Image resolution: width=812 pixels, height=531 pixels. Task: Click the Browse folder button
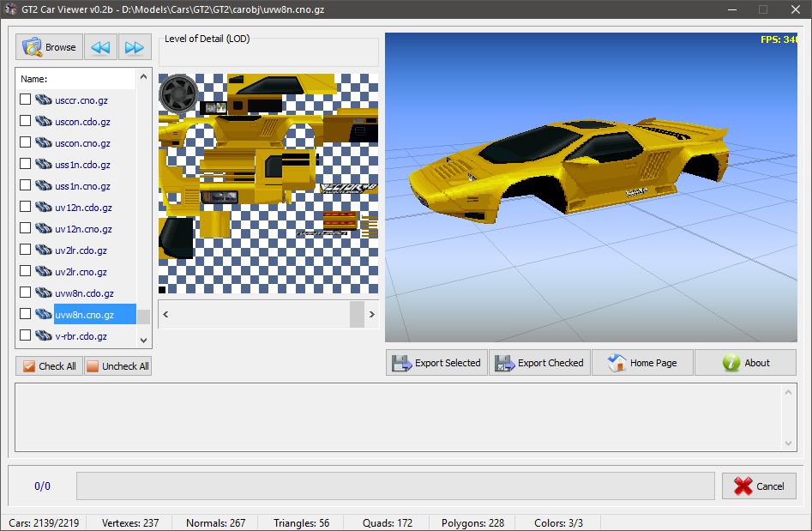(x=49, y=47)
